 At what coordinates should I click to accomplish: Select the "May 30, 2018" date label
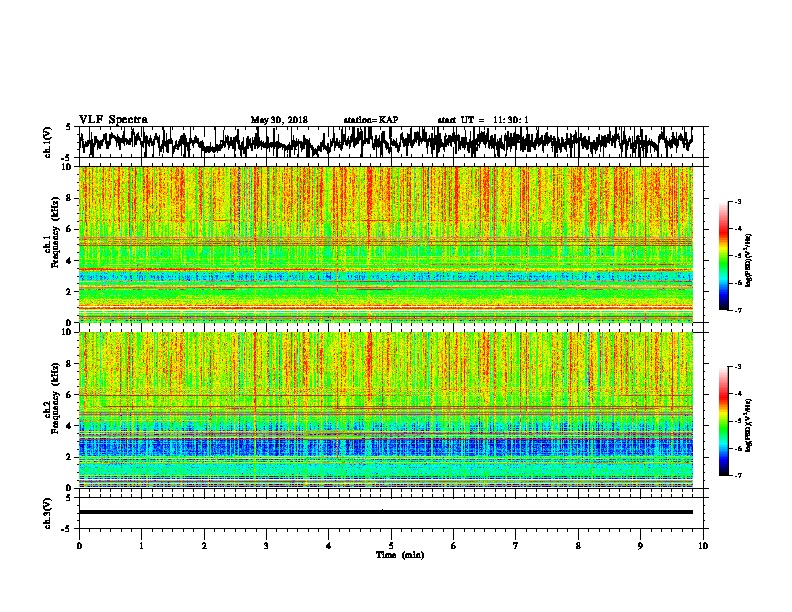[279, 120]
